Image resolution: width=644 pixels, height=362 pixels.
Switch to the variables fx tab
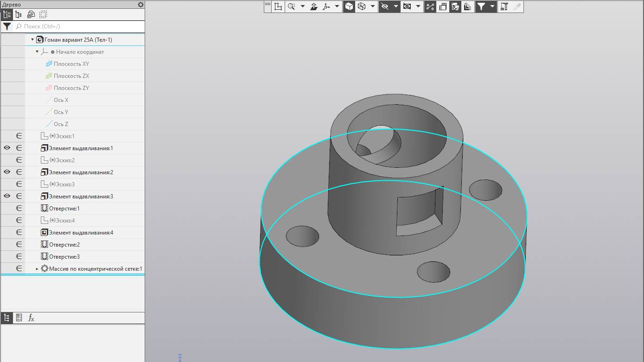[x=31, y=318]
